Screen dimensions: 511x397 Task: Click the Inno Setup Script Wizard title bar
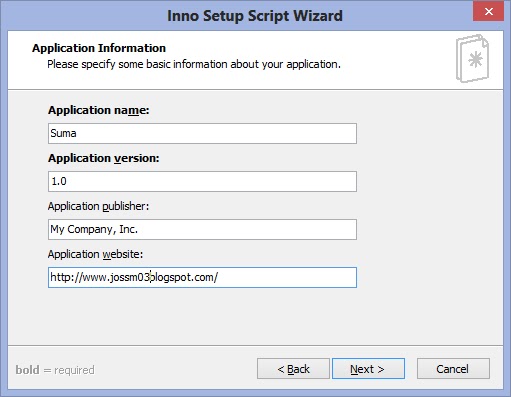(255, 16)
